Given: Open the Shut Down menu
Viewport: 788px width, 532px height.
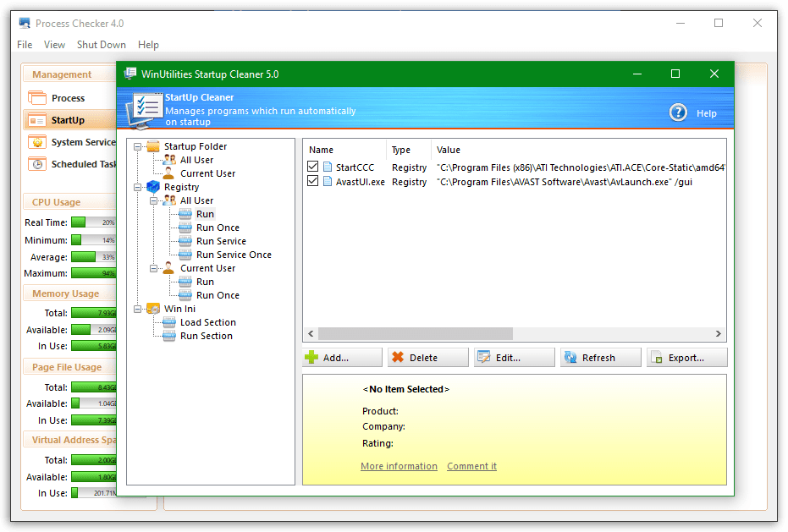Looking at the screenshot, I should coord(101,45).
